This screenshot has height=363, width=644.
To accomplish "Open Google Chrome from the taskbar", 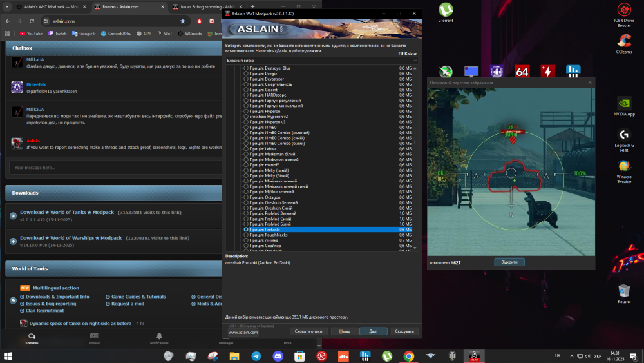I will [x=409, y=356].
